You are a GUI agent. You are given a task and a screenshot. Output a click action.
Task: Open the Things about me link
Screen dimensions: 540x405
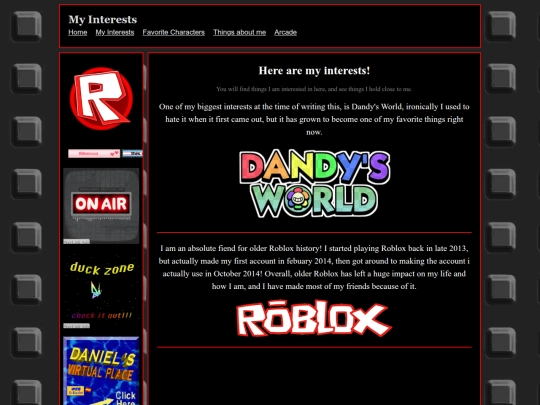click(x=239, y=32)
